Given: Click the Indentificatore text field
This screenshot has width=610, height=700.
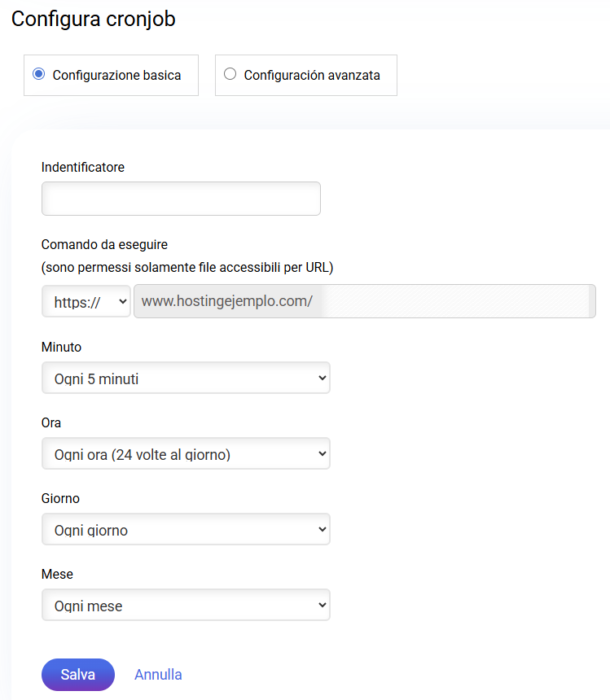Looking at the screenshot, I should 181,199.
